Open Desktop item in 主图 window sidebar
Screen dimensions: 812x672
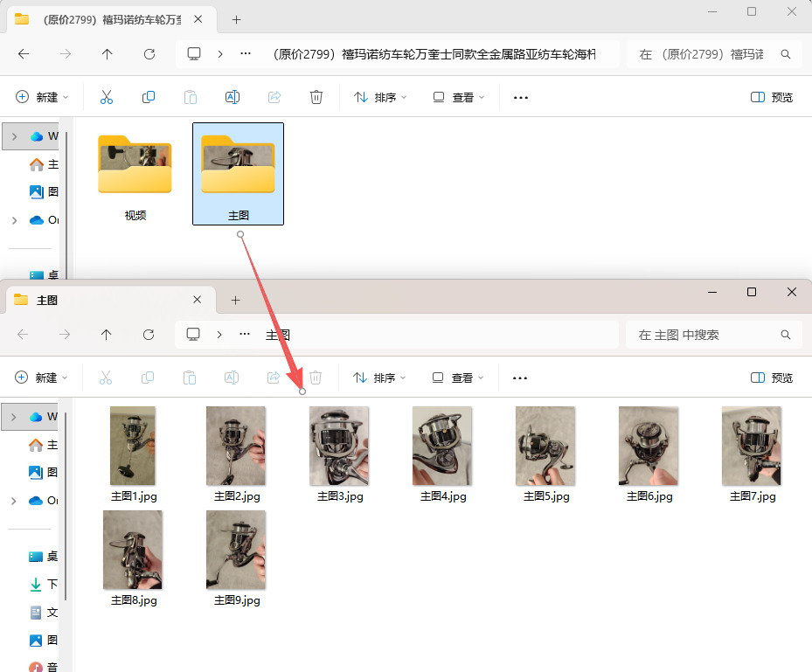pyautogui.click(x=44, y=557)
